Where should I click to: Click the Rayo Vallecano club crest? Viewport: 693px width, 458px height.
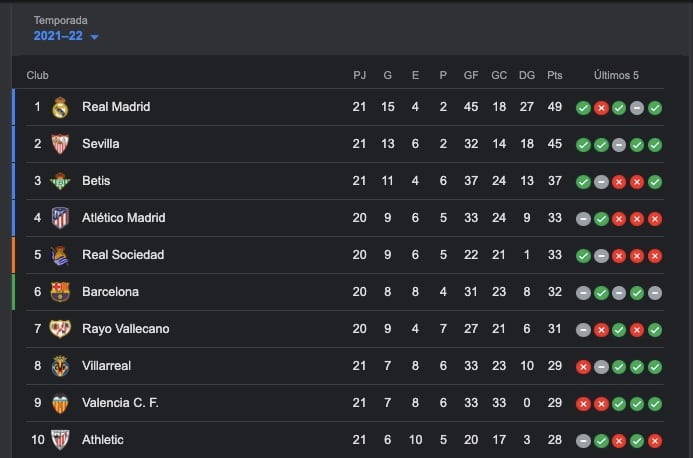click(60, 329)
